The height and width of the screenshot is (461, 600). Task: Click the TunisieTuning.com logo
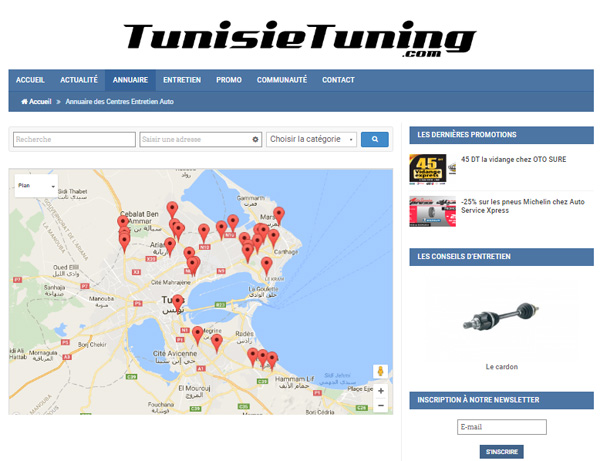pos(300,39)
